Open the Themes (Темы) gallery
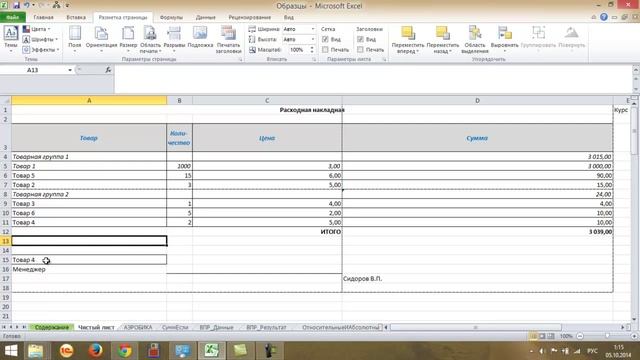Screen dimensions: 640x360 point(11,38)
